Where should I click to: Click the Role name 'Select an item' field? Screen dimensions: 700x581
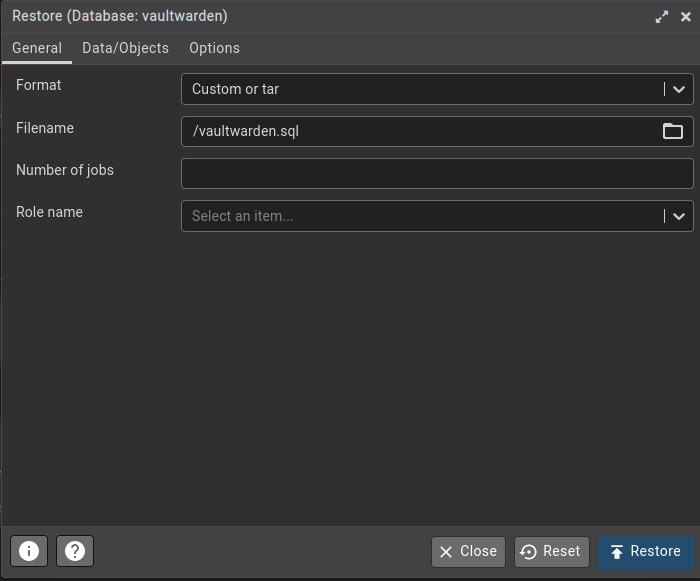420,216
